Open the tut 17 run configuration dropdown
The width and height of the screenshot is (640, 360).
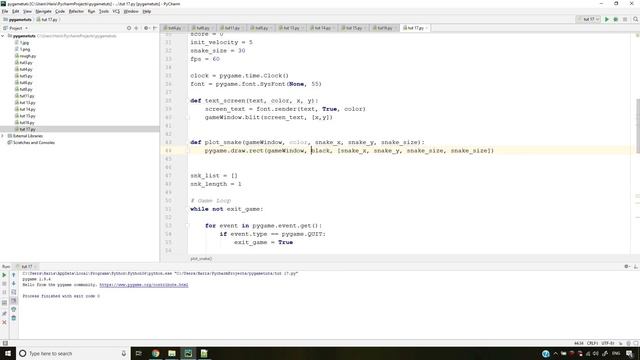588,19
